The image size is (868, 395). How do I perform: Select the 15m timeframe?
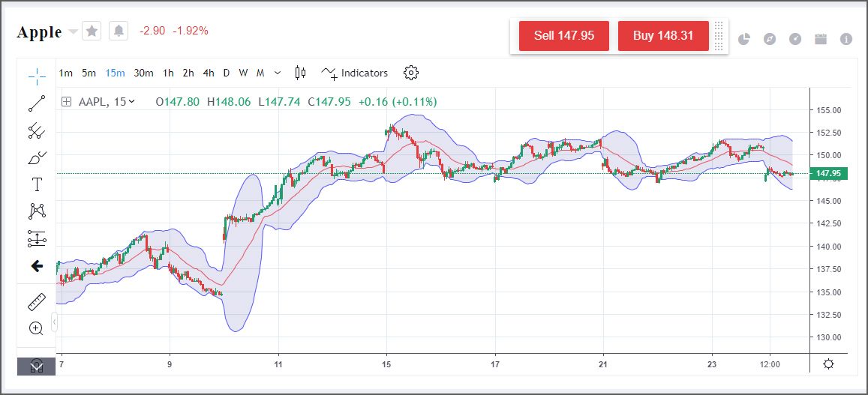click(115, 73)
